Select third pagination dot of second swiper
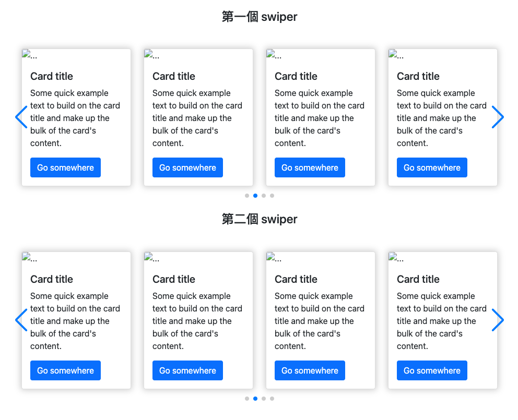Viewport: 518px width, 420px height. point(264,399)
